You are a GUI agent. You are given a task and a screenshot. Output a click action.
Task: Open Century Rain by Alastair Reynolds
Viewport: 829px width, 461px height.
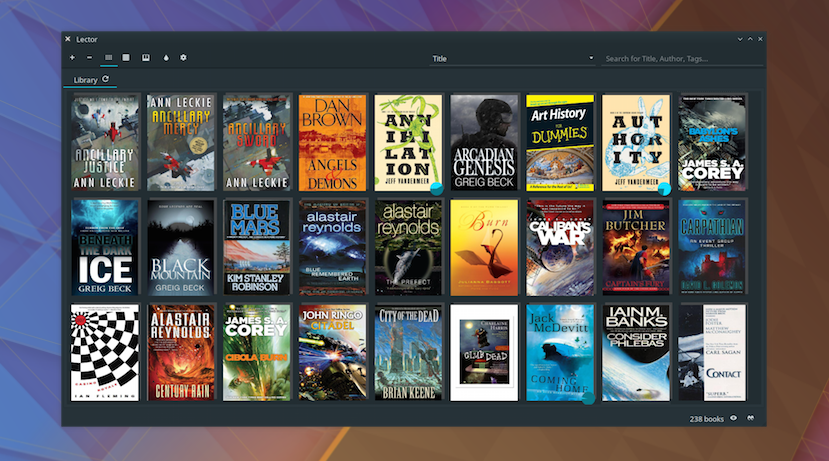click(181, 352)
